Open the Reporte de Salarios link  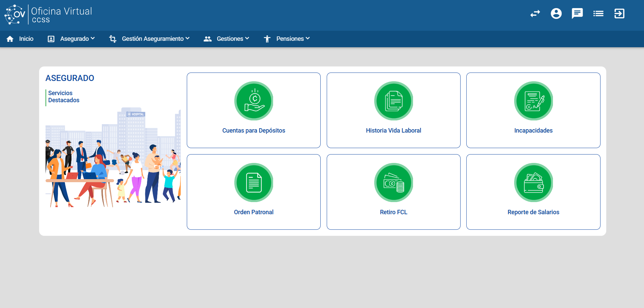[x=533, y=212]
